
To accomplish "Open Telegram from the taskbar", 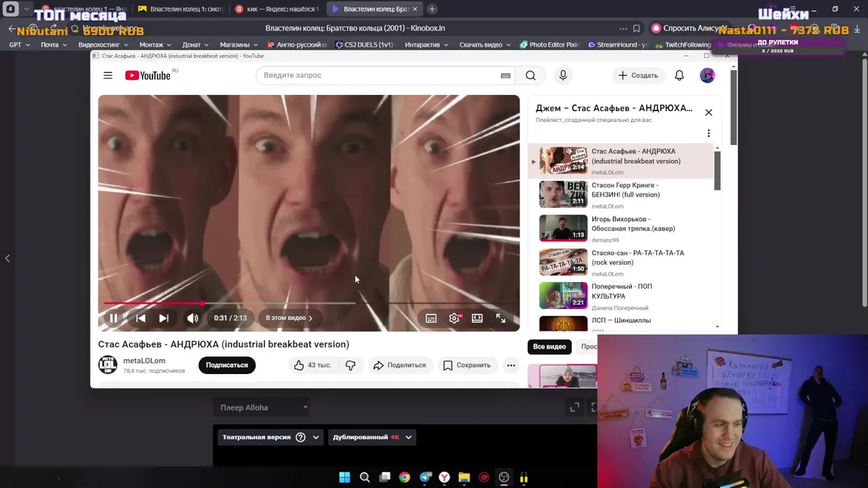I will pos(425,478).
